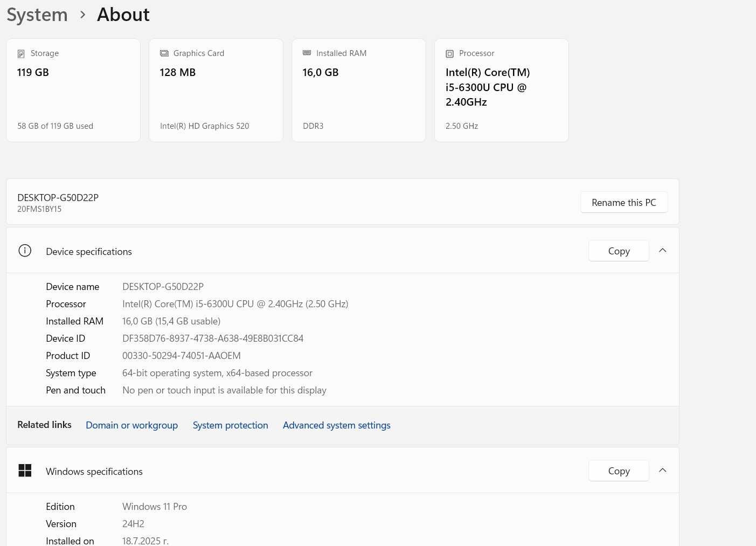This screenshot has height=546, width=756.
Task: Open the Graphics Card 128 MB card
Action: pos(216,90)
